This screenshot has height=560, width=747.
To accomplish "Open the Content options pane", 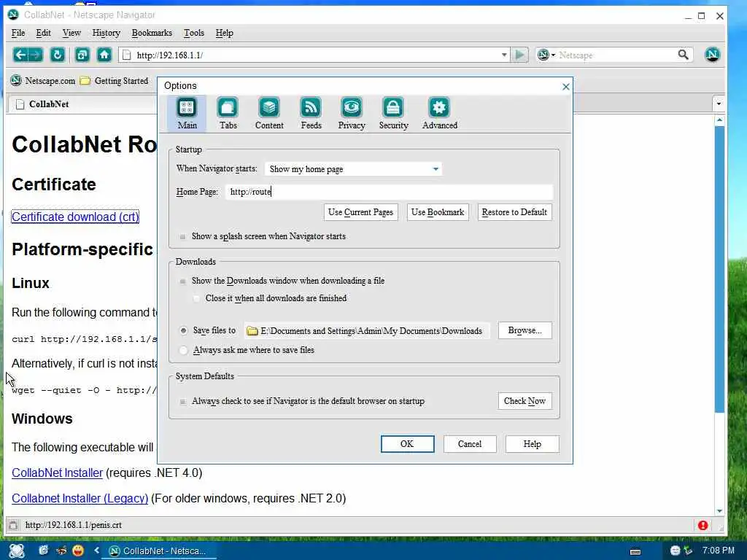I will pyautogui.click(x=269, y=113).
